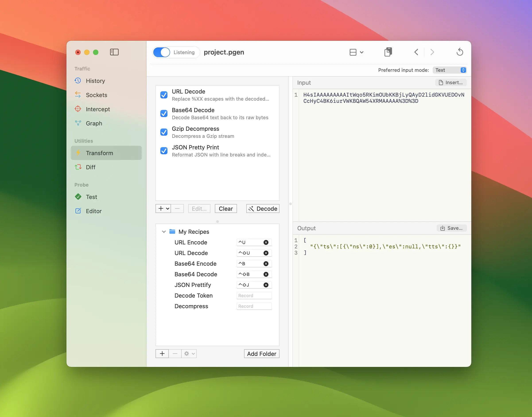Uncheck the Gzip Decompress step
This screenshot has height=417, width=532.
coord(164,132)
